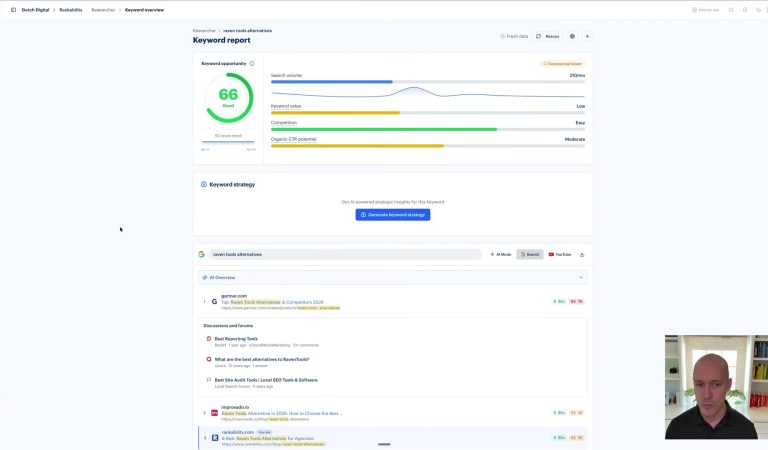Image resolution: width=768 pixels, height=450 pixels.
Task: Open What are the best alternatives to RavenTools
Action: [x=262, y=359]
